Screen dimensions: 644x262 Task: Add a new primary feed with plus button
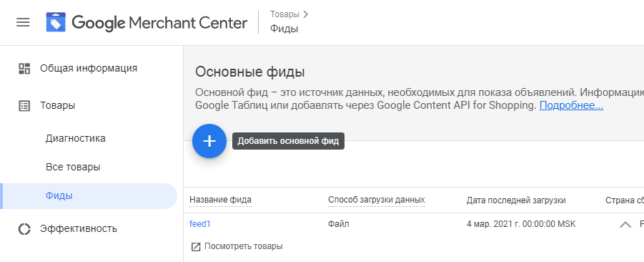(x=209, y=141)
